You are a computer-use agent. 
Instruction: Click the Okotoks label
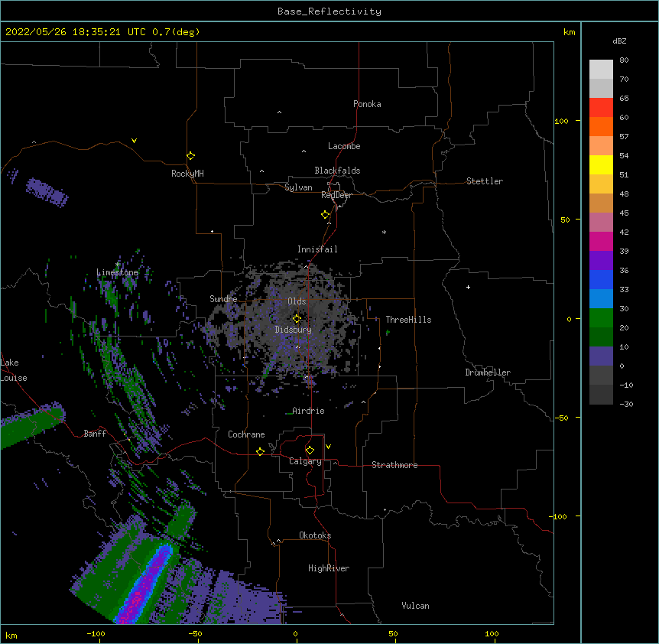pos(315,535)
